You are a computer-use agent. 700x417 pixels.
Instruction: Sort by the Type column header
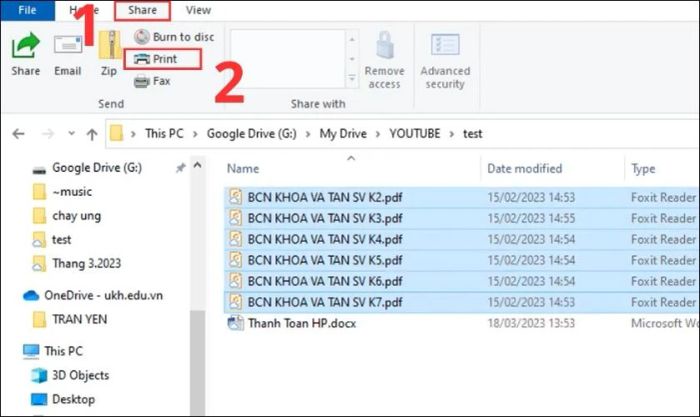tap(643, 169)
